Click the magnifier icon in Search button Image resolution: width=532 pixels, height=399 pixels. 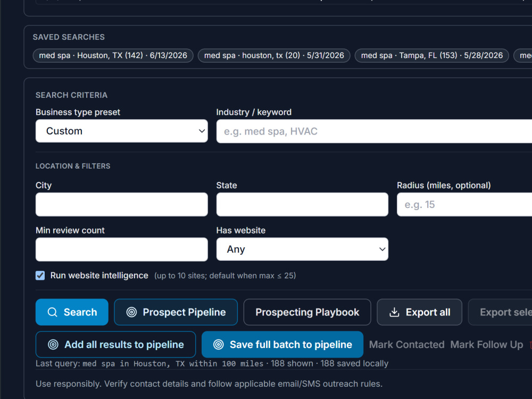point(52,312)
